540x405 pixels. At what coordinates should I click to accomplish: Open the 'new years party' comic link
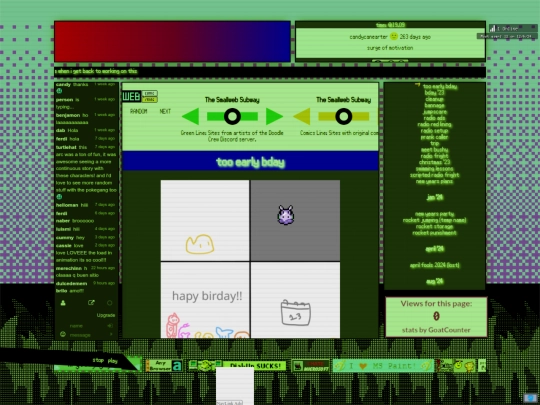pos(434,214)
